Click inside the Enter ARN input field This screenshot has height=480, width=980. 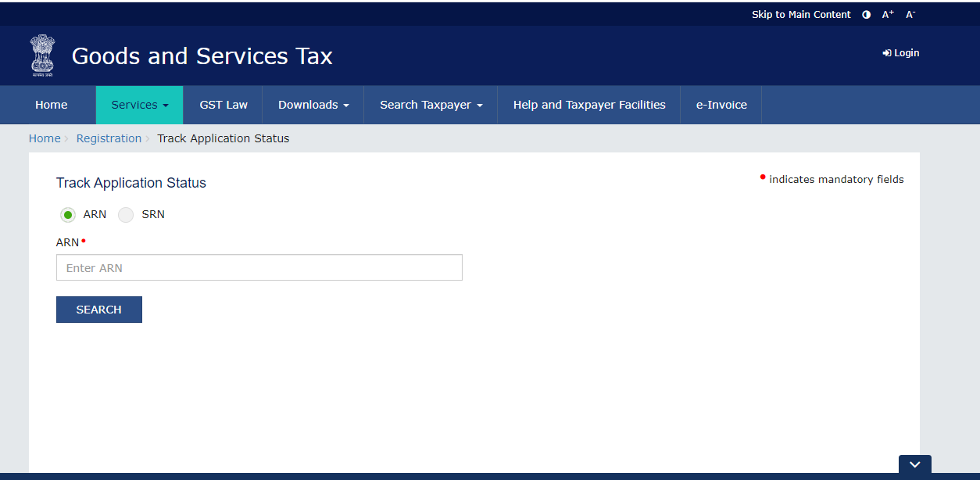(x=259, y=267)
